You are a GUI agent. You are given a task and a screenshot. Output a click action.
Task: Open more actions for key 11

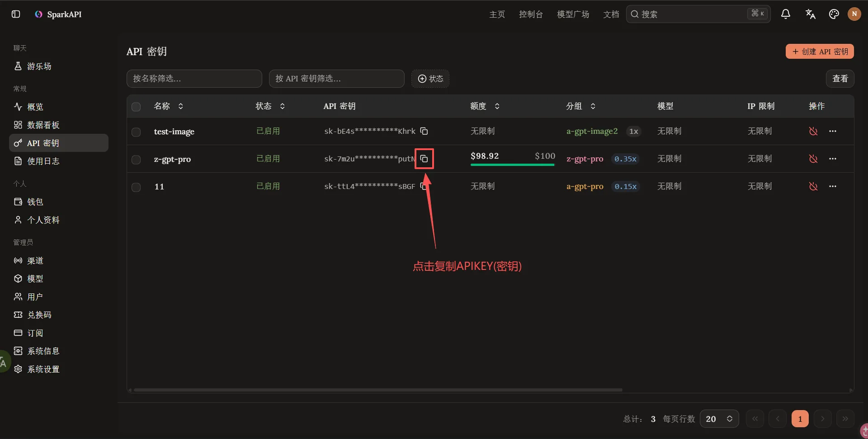[833, 186]
